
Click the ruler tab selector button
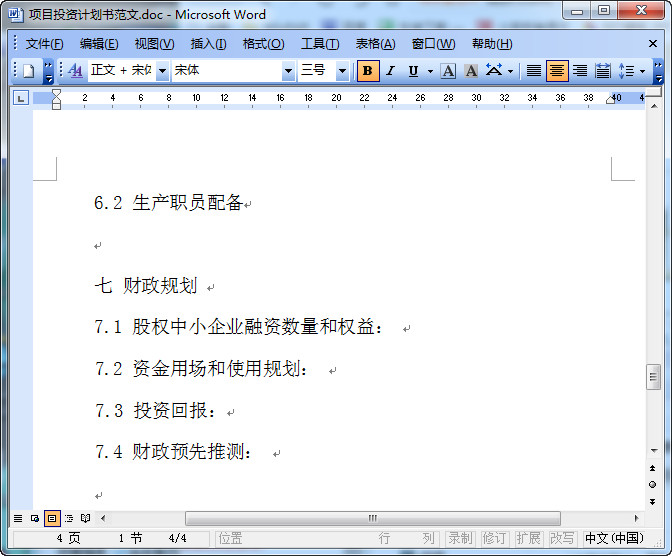tap(21, 98)
